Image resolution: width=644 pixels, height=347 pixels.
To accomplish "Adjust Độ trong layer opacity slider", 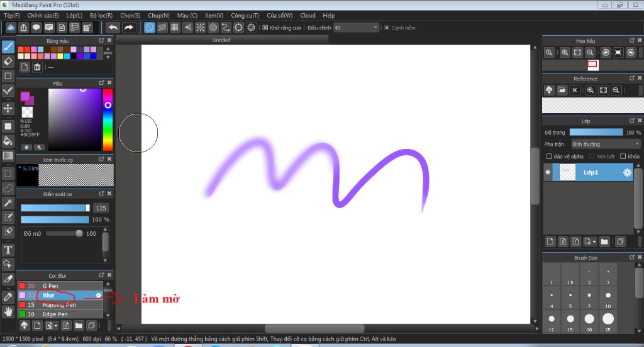I will pyautogui.click(x=596, y=132).
